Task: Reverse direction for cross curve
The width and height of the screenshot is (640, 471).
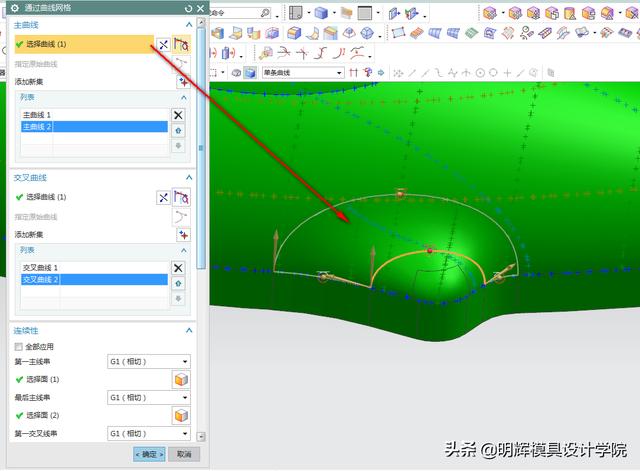Action: coord(163,198)
